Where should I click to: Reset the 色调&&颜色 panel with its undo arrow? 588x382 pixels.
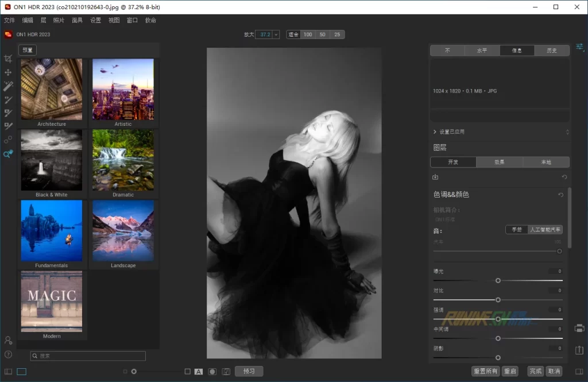tap(561, 195)
